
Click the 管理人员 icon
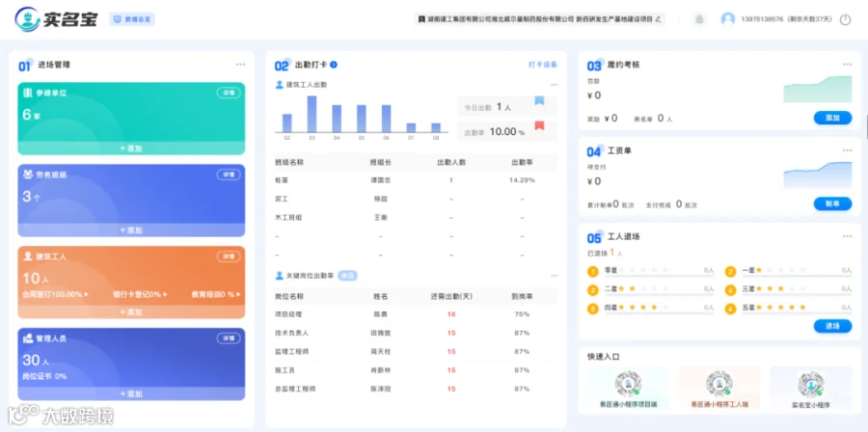[28, 338]
